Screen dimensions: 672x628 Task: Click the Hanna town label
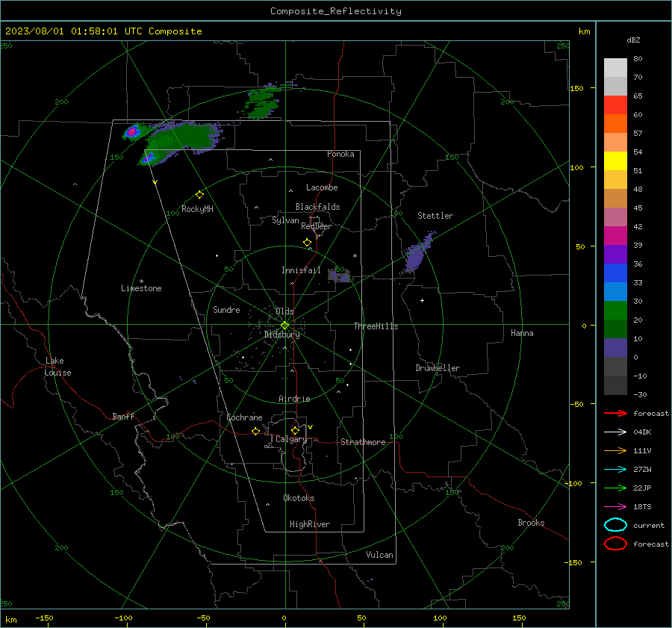[522, 333]
